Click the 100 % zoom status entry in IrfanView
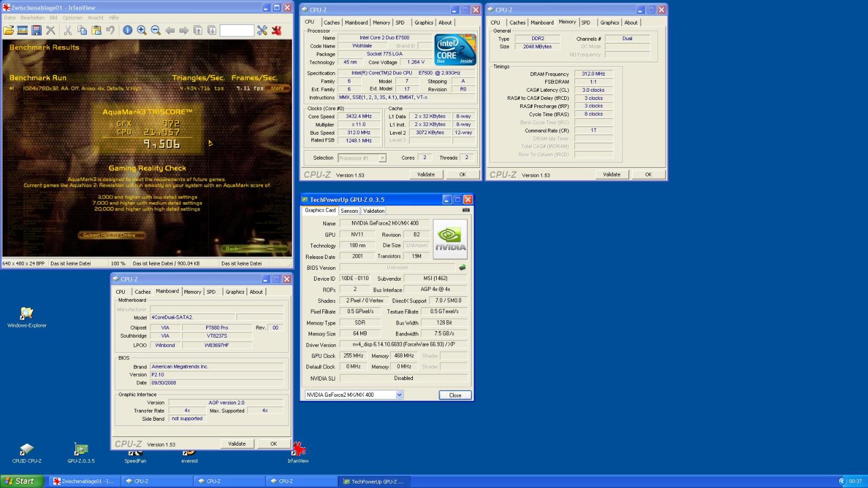Screen dimensions: 868x488 [x=118, y=263]
